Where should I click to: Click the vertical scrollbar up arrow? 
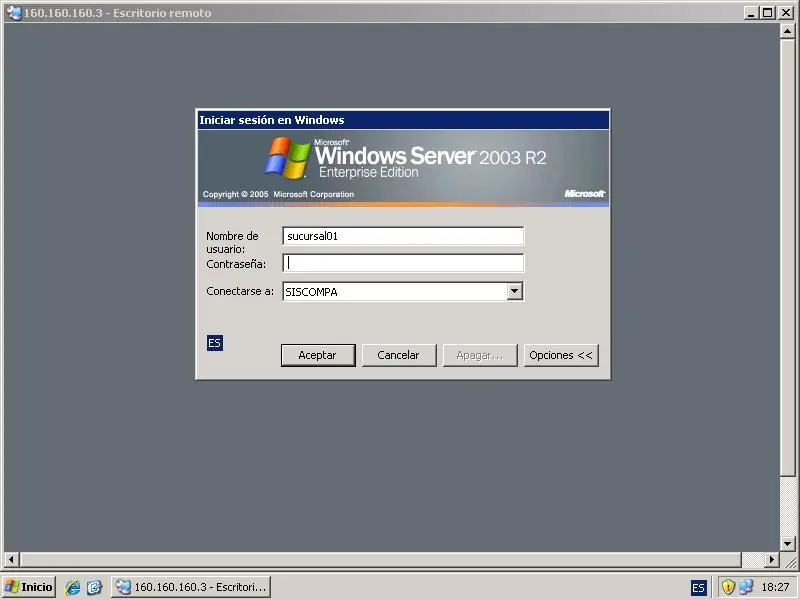click(787, 32)
